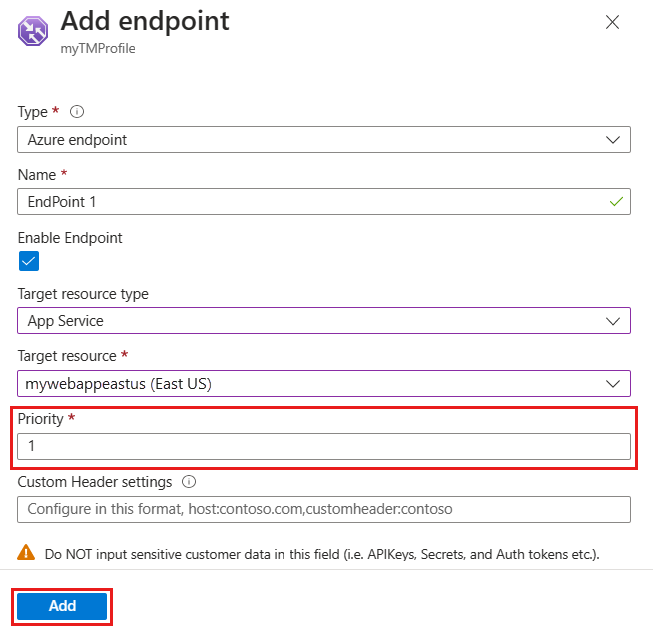
Task: Click the Traffic Manager profile icon
Action: 35,31
